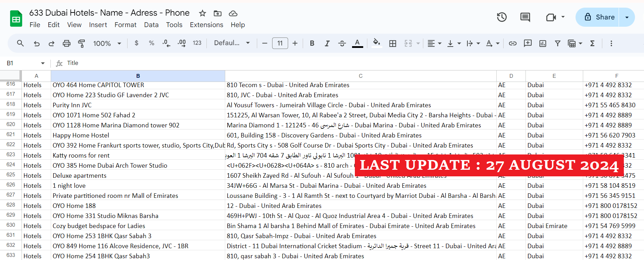The height and width of the screenshot is (260, 644).
Task: Select column C header
Action: tap(361, 76)
